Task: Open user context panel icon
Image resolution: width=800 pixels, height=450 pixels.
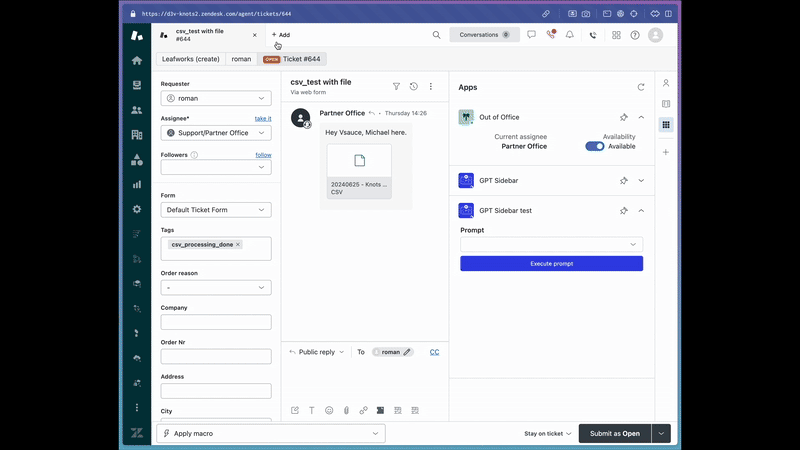Action: (666, 83)
